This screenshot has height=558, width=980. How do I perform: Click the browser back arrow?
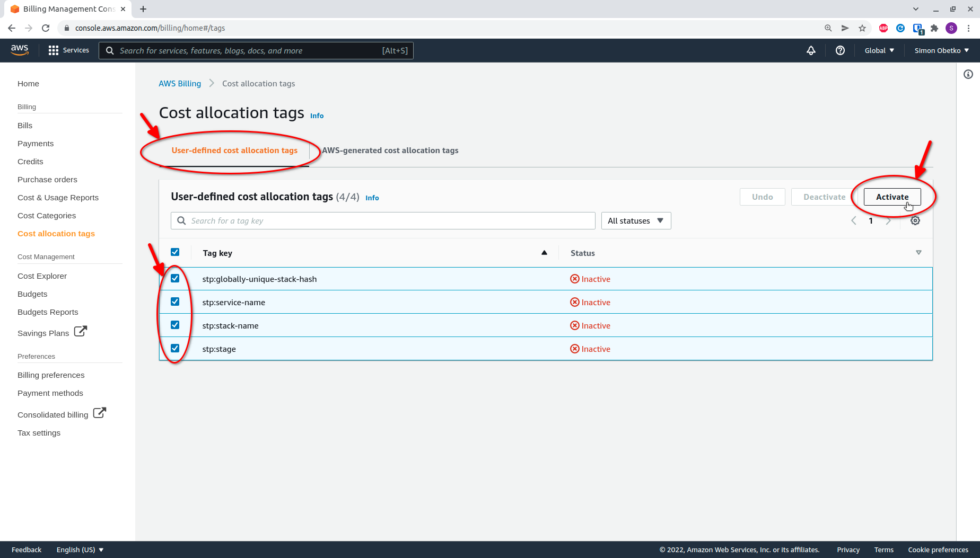(12, 28)
